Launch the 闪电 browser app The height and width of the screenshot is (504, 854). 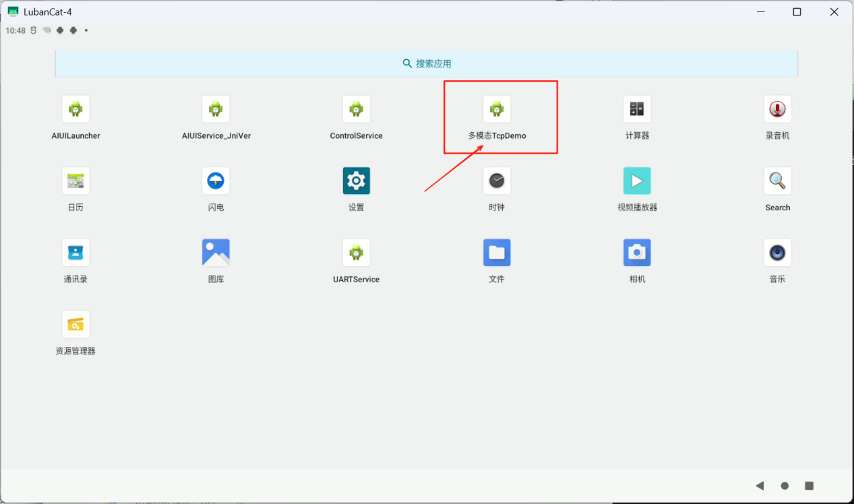[216, 181]
